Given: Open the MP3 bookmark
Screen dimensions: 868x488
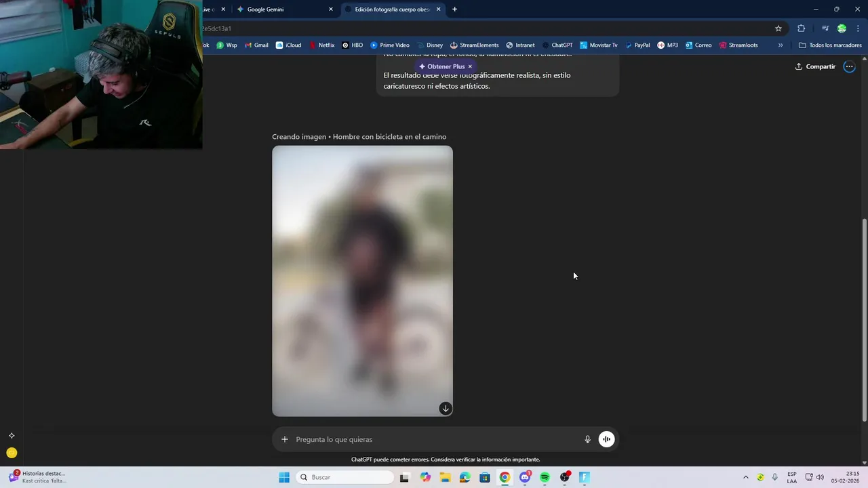Looking at the screenshot, I should tap(668, 45).
